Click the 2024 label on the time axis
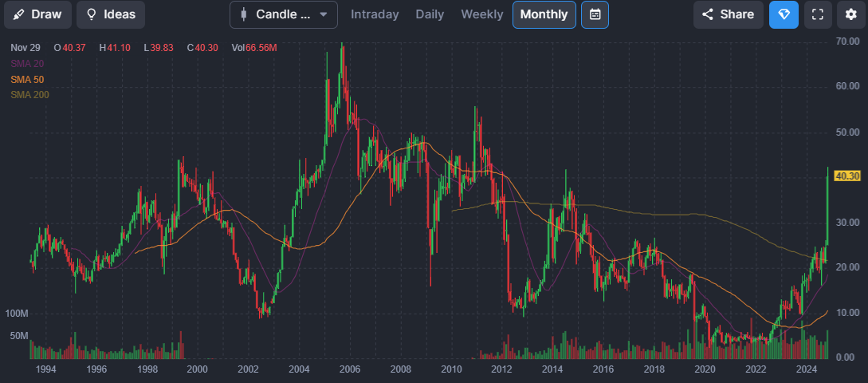This screenshot has width=868, height=383. 807,369
